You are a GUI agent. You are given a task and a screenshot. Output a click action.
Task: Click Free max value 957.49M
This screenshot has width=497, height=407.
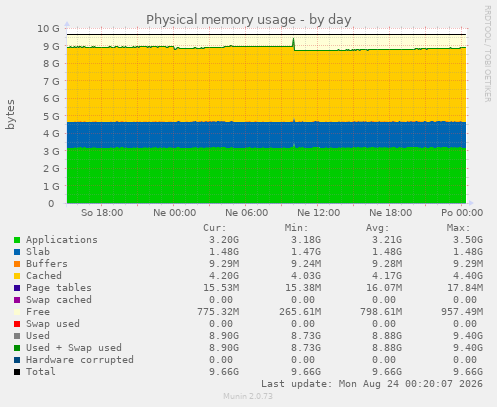click(x=462, y=312)
